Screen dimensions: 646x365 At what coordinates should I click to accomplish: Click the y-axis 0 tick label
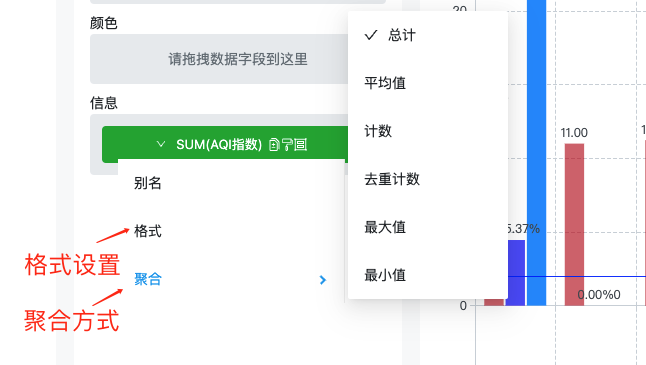(x=463, y=306)
